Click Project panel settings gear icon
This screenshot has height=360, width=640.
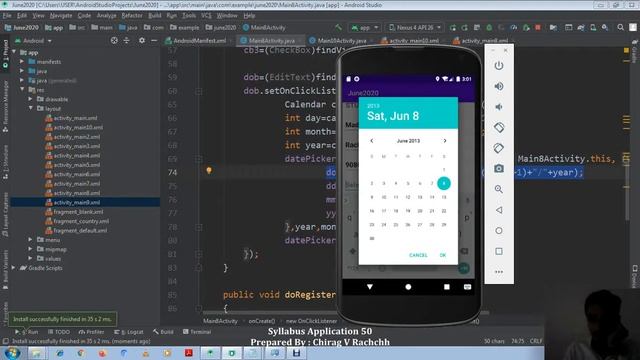(142, 40)
